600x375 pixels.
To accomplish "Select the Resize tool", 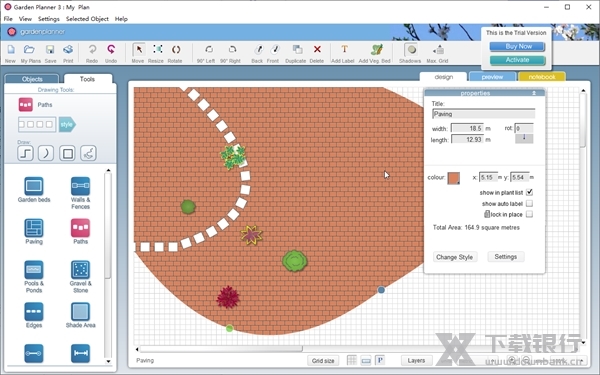I will (x=157, y=49).
